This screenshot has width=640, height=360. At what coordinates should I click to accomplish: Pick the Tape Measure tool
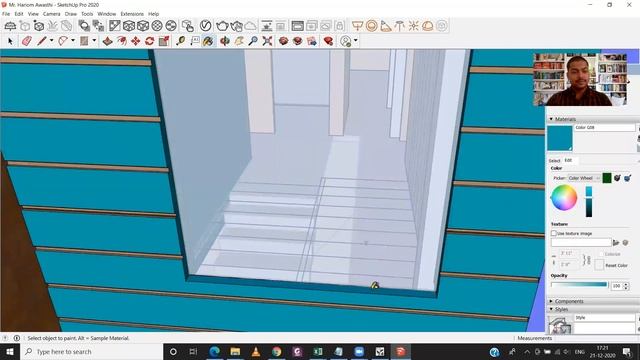coord(180,41)
